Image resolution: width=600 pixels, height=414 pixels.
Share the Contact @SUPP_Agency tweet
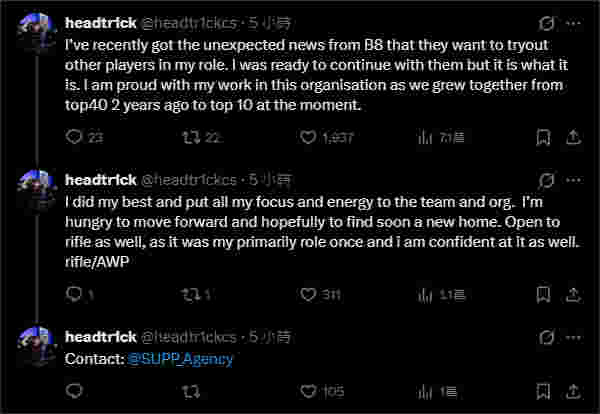click(x=574, y=392)
